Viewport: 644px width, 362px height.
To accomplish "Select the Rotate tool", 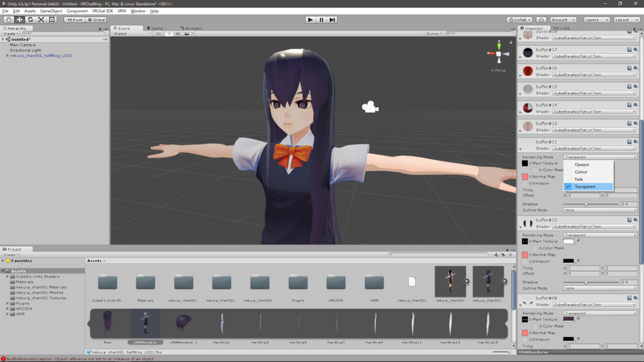I will (30, 19).
